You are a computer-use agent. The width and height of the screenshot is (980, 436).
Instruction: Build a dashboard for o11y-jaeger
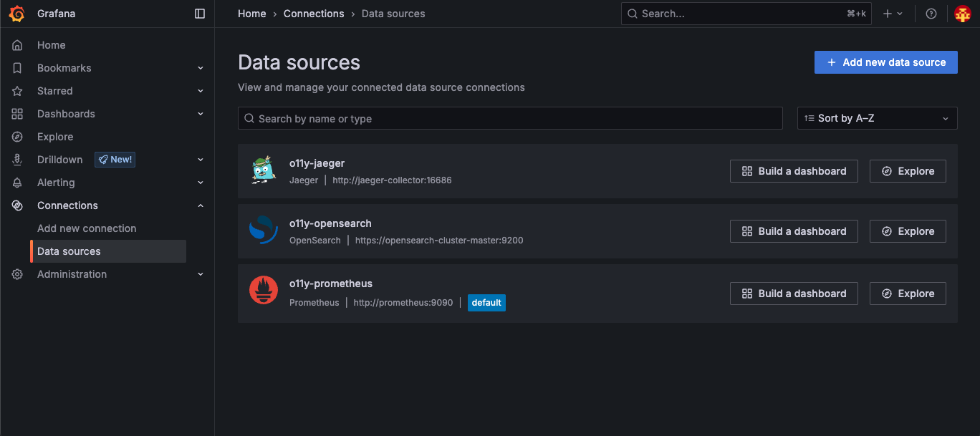point(794,171)
